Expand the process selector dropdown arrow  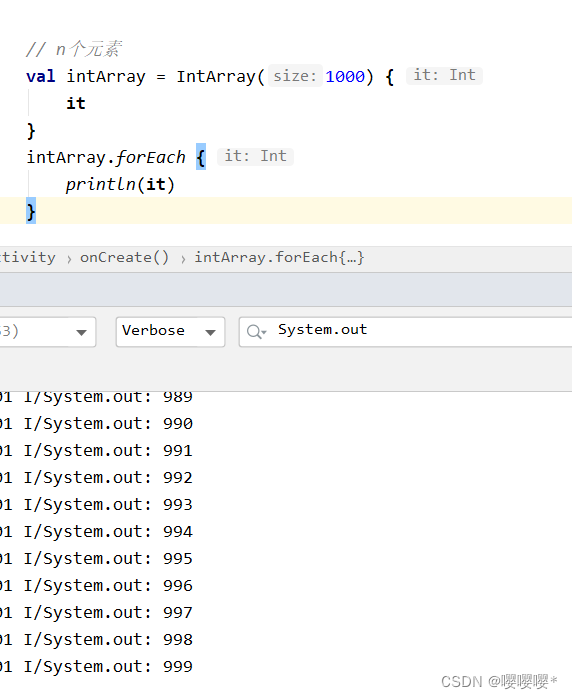81,332
